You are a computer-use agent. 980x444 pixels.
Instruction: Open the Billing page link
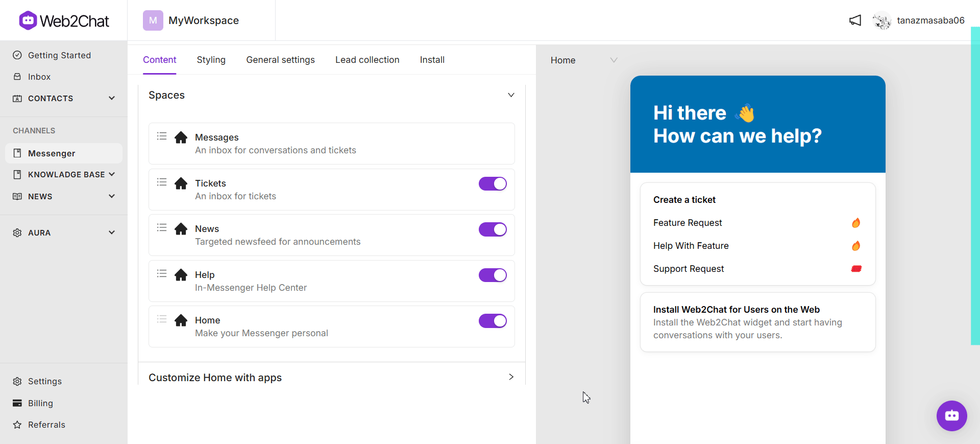point(40,403)
